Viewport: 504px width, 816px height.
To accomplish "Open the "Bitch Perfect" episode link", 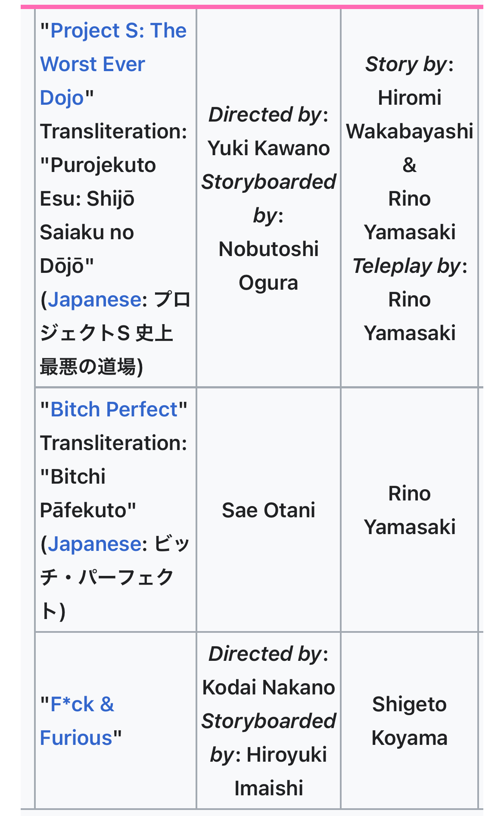I will (x=114, y=409).
